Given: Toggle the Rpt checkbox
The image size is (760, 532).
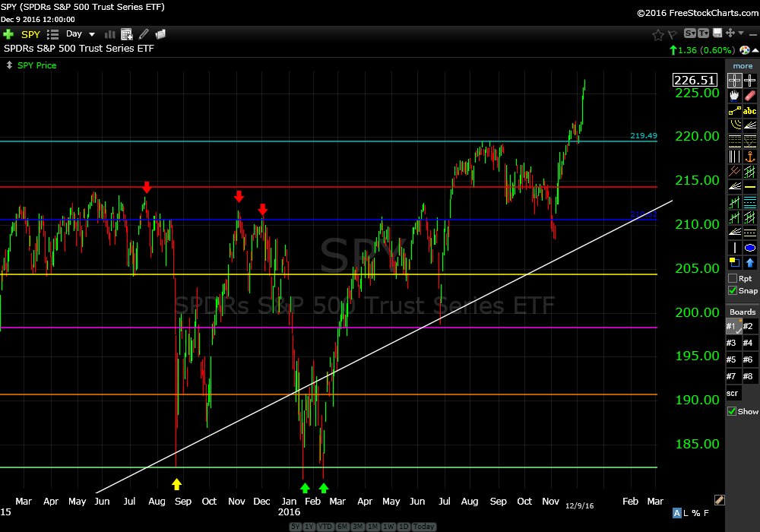Looking at the screenshot, I should [x=733, y=279].
